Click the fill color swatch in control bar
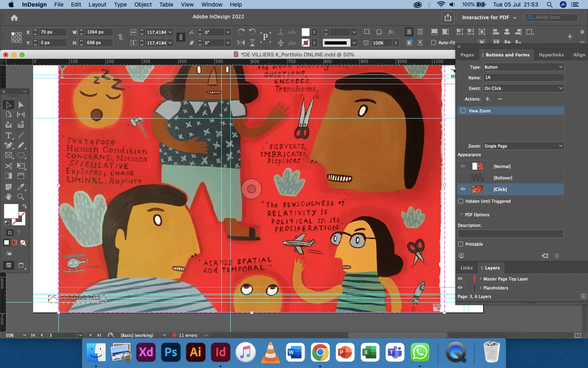Viewport: 588px width, 368px height. click(x=305, y=32)
